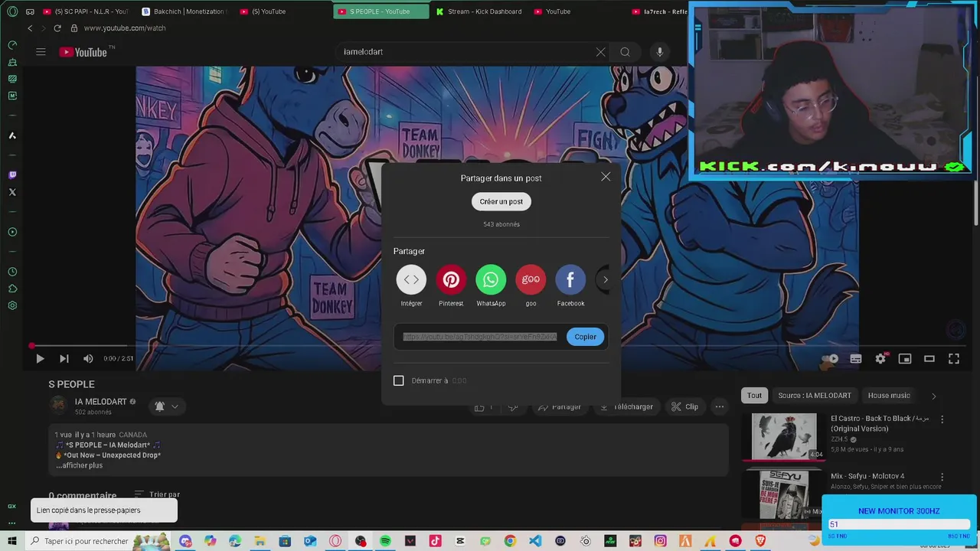Open options for Mix - Sefyu

pos(942,477)
